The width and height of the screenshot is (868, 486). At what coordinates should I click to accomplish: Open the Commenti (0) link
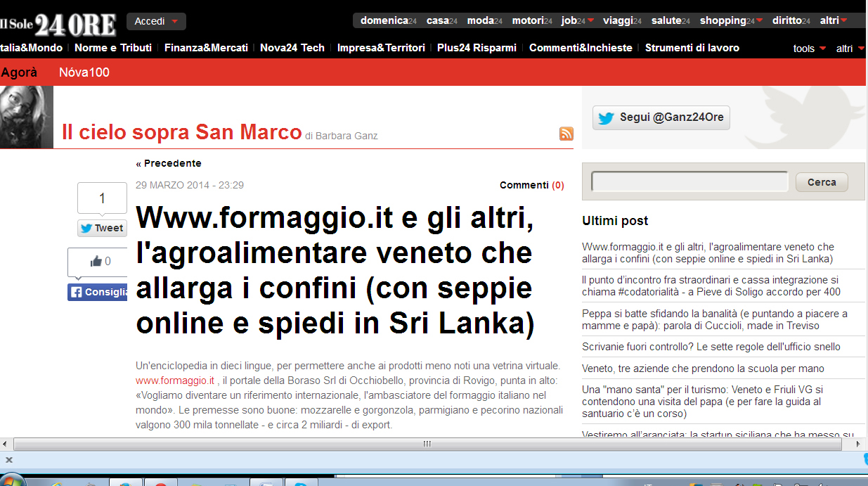pyautogui.click(x=532, y=185)
